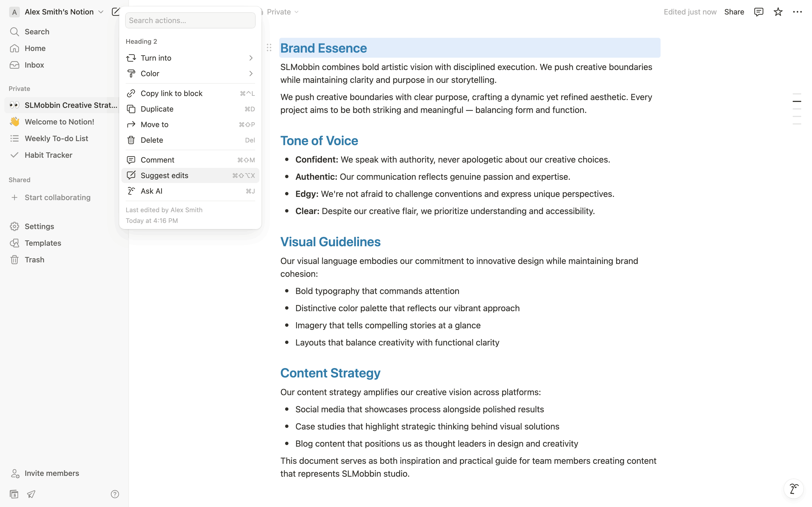Click the new page compose icon
Viewport: 812px width, 507px height.
pyautogui.click(x=115, y=12)
